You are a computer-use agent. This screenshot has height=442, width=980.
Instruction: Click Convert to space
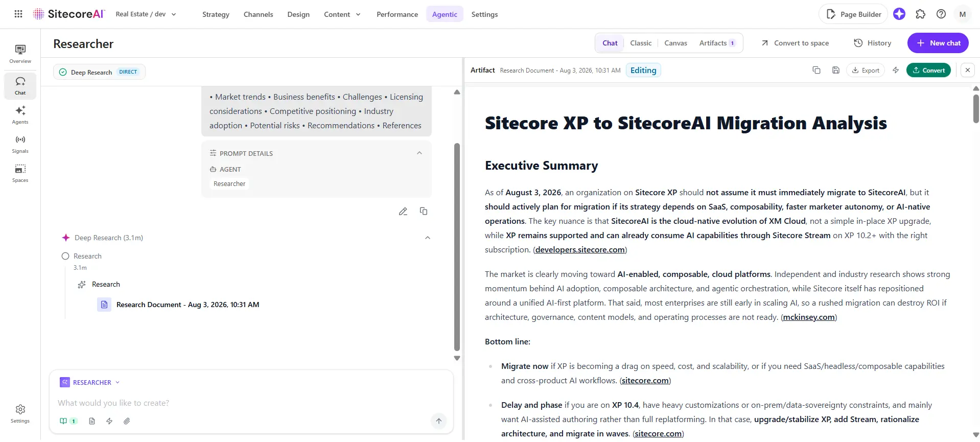tap(796, 43)
